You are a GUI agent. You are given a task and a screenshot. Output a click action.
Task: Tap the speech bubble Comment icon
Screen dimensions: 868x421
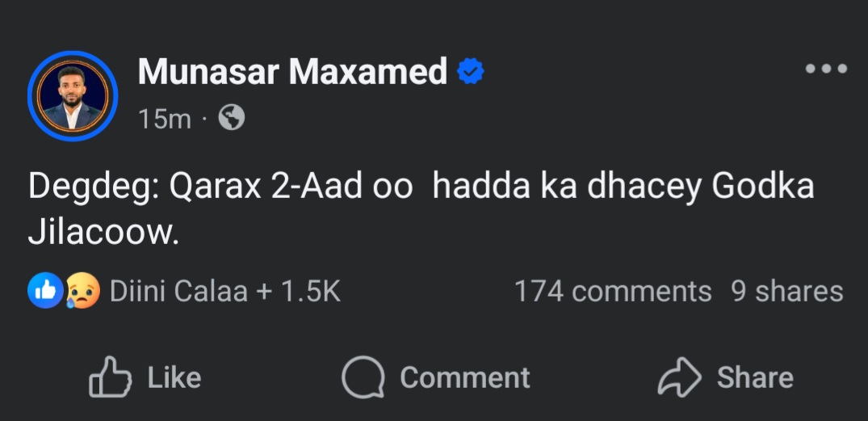(x=362, y=377)
